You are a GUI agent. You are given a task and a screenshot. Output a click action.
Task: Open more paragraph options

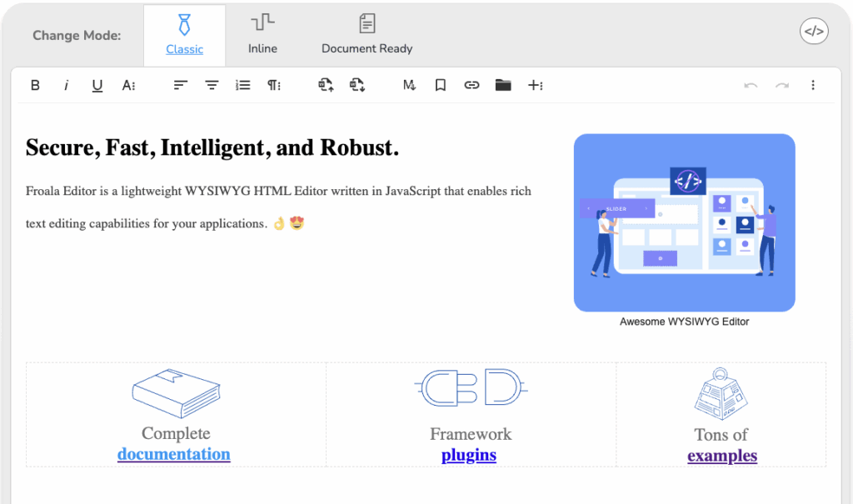(273, 85)
